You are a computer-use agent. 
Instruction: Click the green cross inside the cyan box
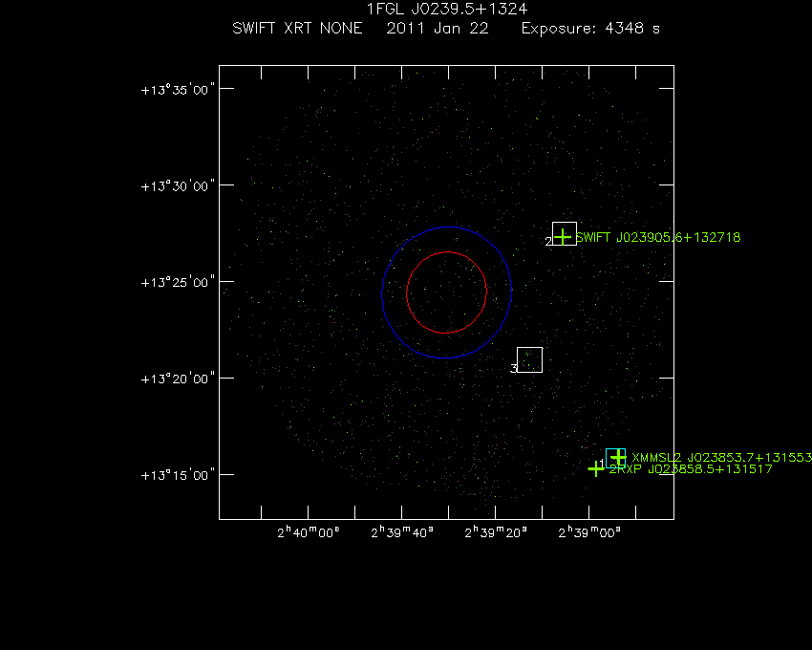[x=618, y=457]
